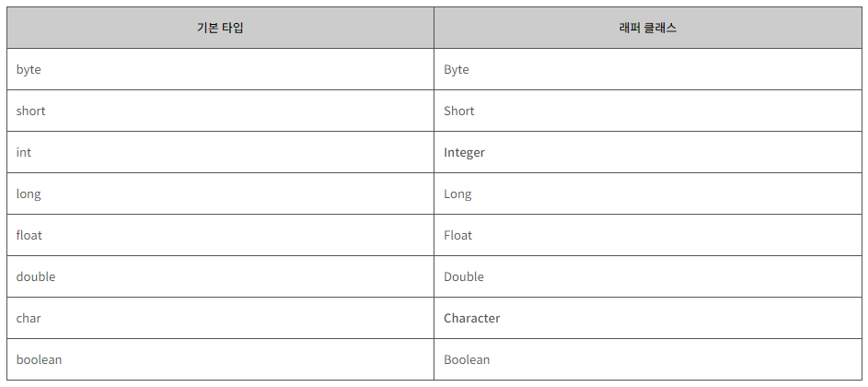Click the 'short' primitive type cell
Screen dimensions: 868x387
[x=220, y=111]
